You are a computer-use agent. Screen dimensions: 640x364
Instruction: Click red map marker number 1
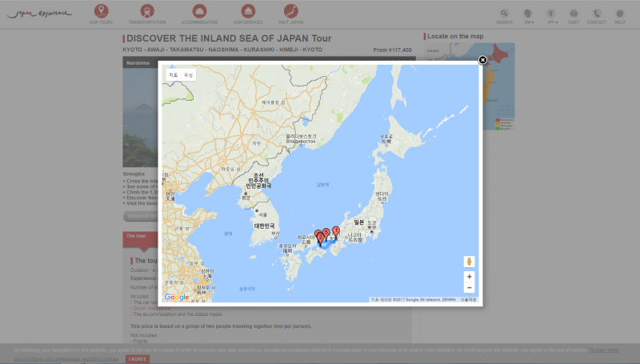click(x=336, y=232)
